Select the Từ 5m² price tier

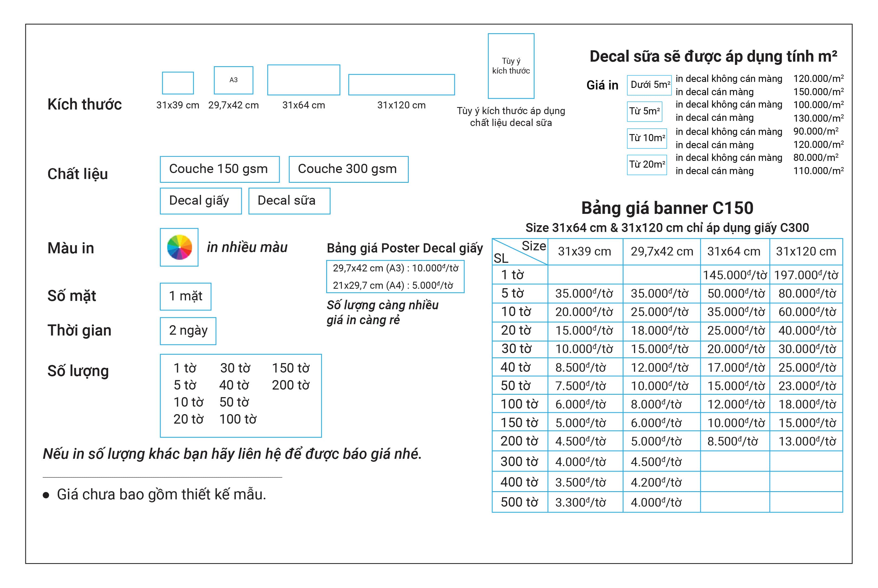coord(644,111)
